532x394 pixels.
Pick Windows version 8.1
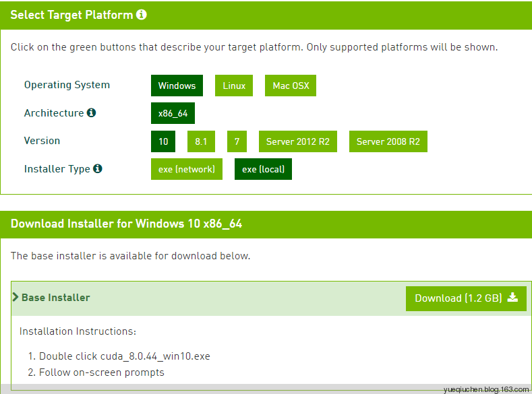coord(201,141)
